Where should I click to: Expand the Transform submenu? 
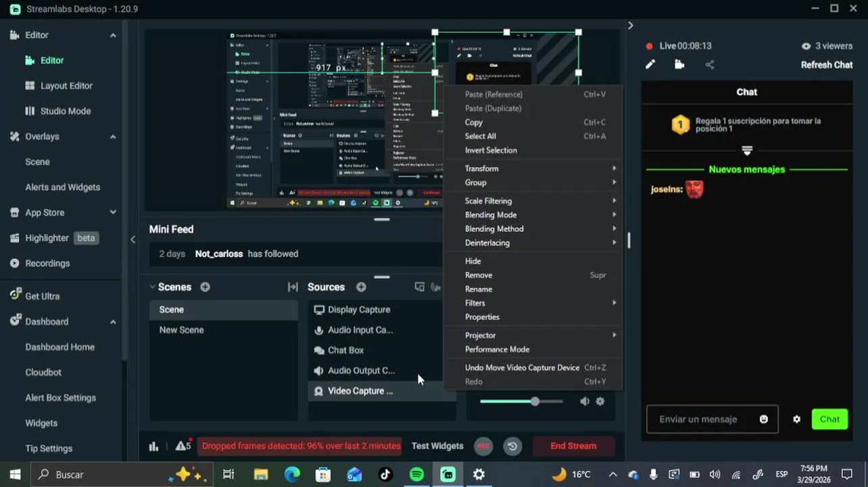pyautogui.click(x=534, y=168)
